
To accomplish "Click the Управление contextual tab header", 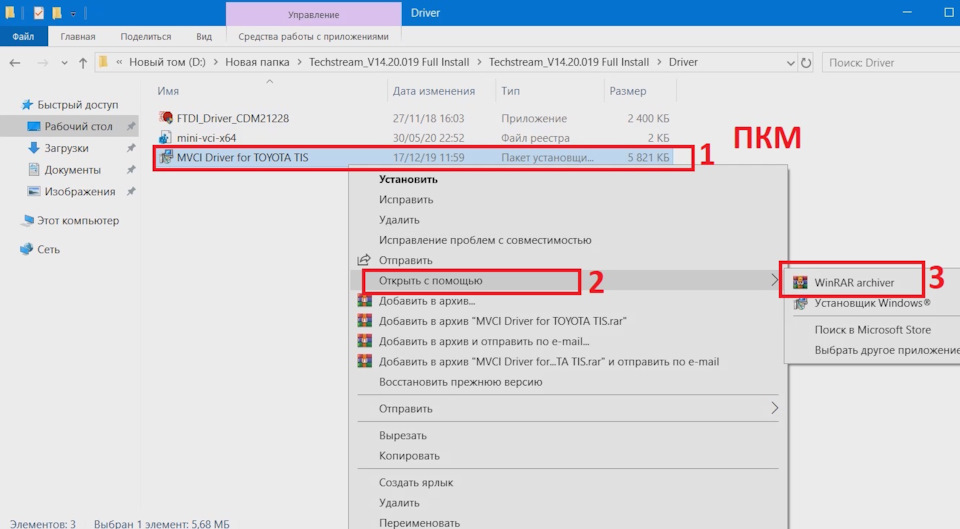I will [313, 14].
